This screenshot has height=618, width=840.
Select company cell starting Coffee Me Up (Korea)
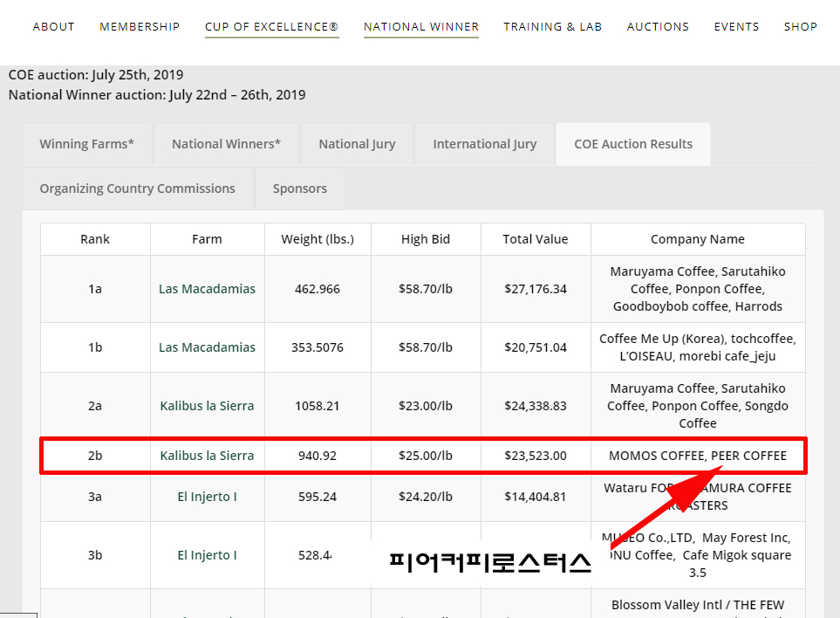tap(698, 347)
